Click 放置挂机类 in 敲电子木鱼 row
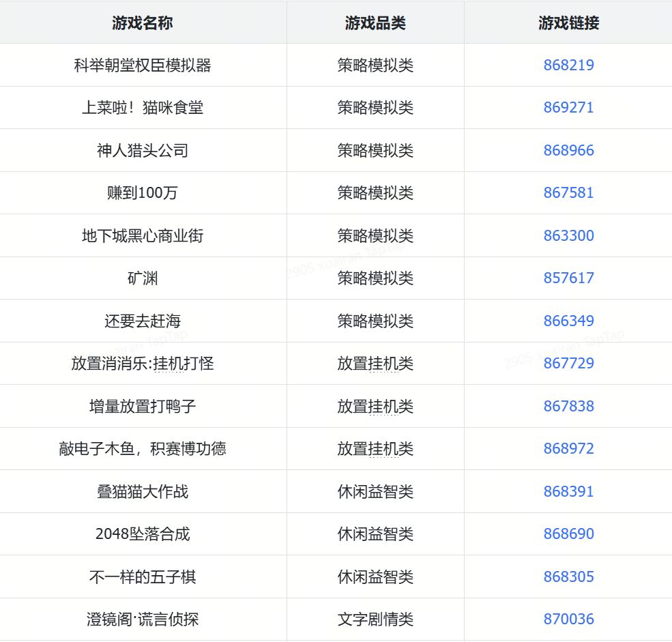The width and height of the screenshot is (672, 642). click(x=375, y=449)
